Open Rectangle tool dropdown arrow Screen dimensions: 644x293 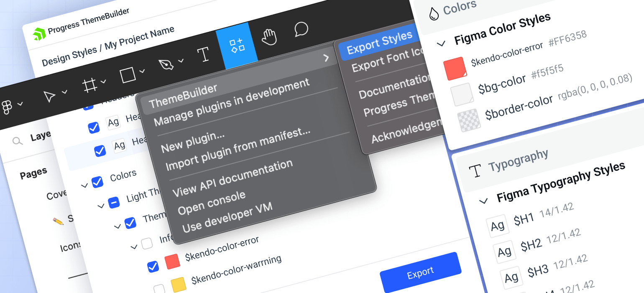point(142,71)
